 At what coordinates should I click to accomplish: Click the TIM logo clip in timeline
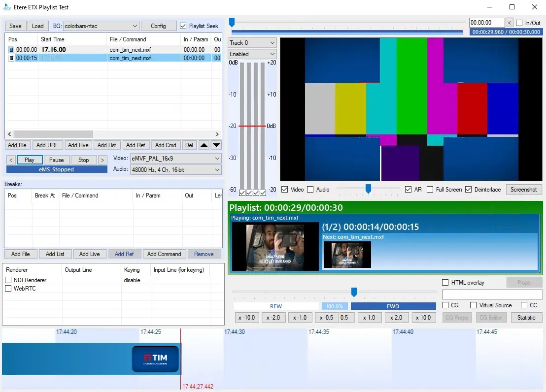coord(155,359)
